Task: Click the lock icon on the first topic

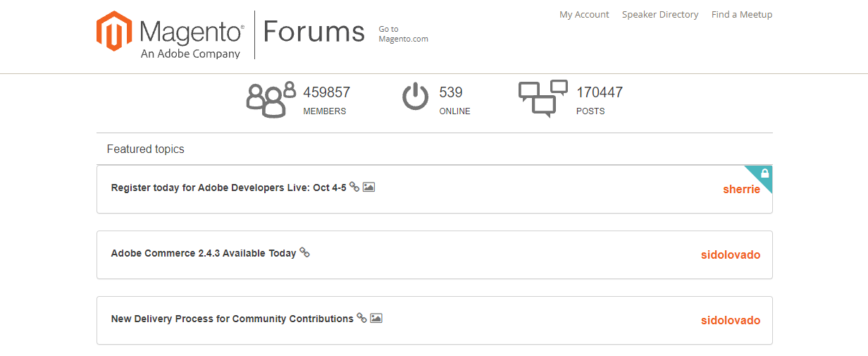Action: click(765, 173)
